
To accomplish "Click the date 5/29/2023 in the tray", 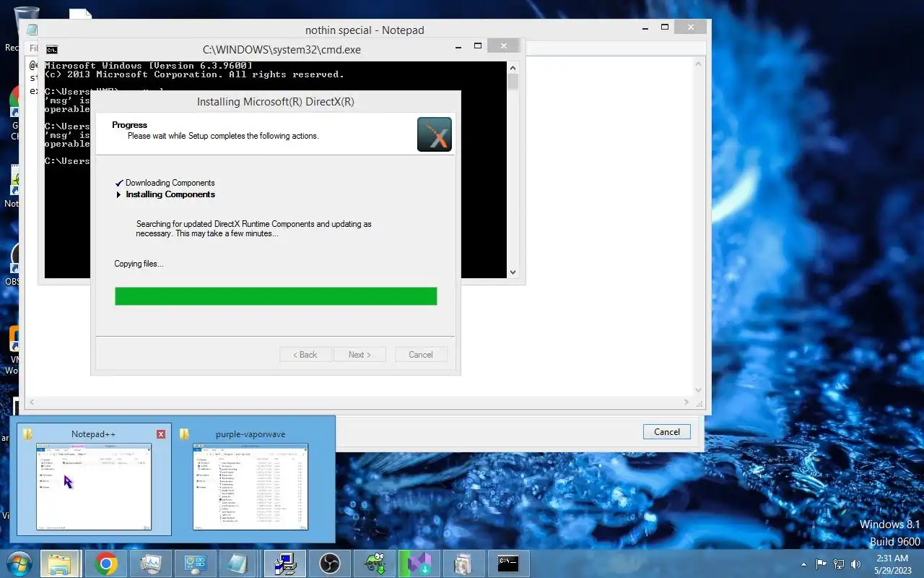I will coord(892,570).
